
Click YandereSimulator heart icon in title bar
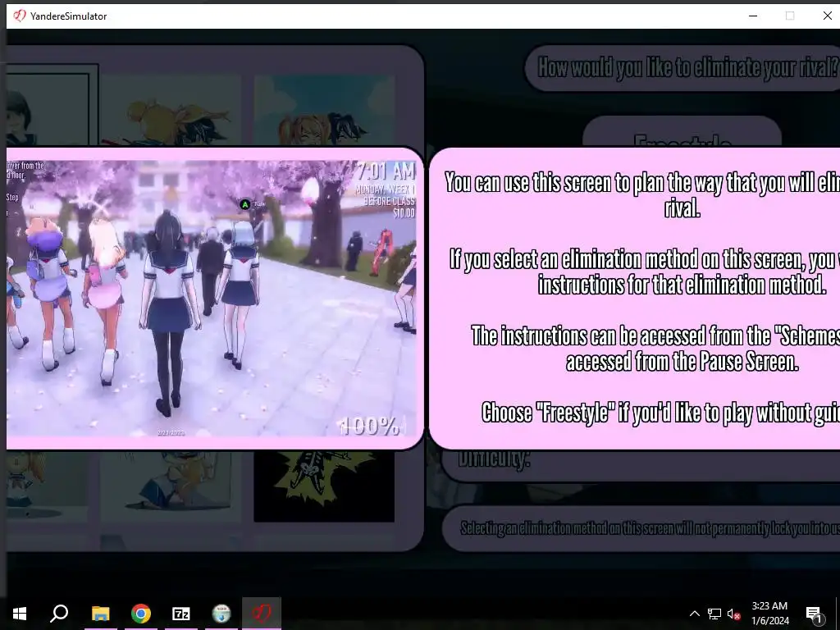[20, 16]
